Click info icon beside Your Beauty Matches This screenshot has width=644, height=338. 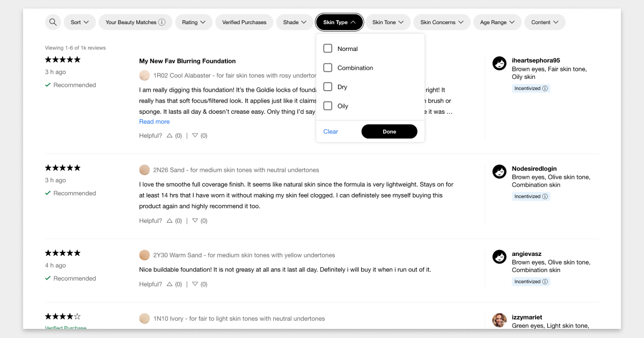162,23
